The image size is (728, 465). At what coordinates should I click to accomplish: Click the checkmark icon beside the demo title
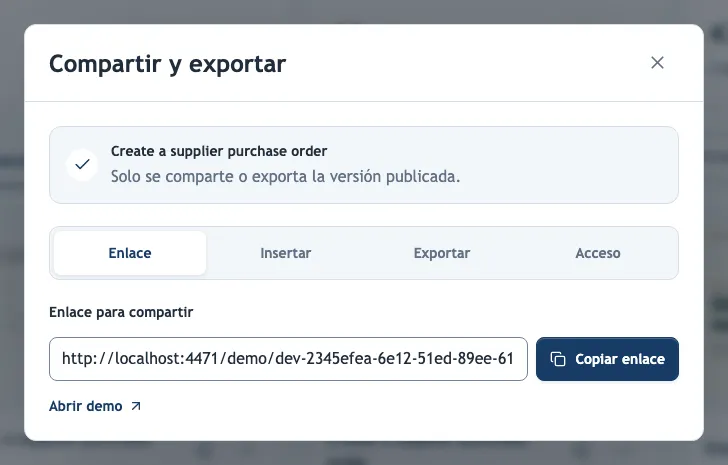click(x=82, y=164)
